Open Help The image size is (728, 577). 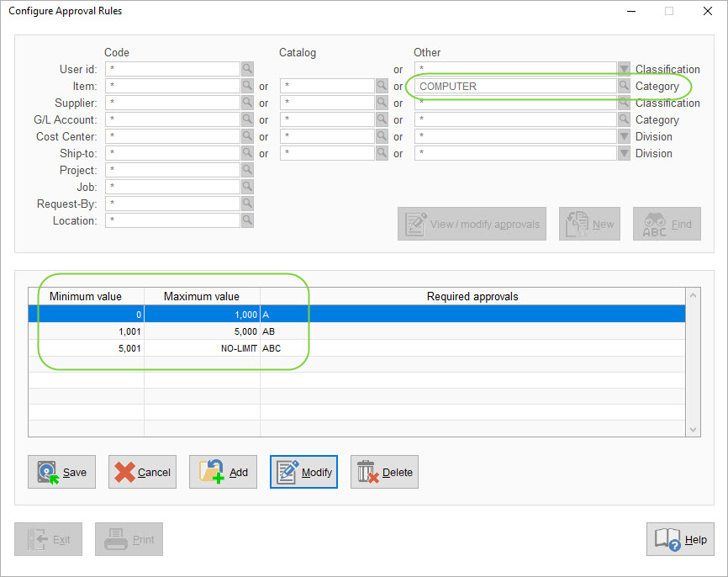(680, 539)
